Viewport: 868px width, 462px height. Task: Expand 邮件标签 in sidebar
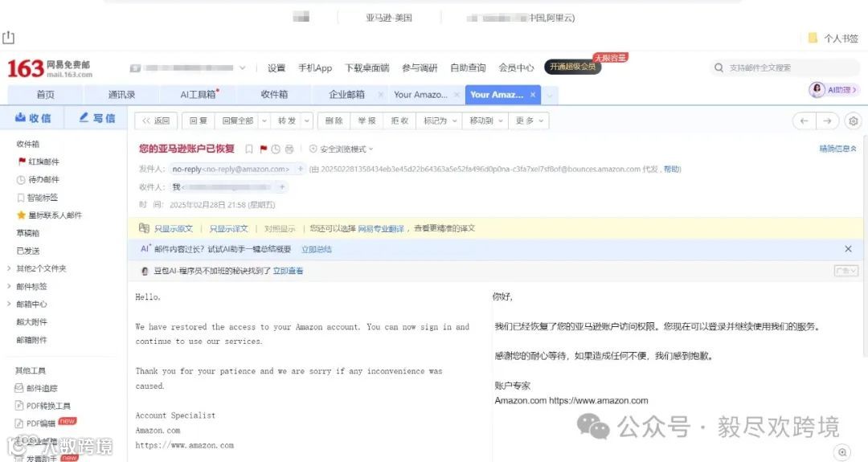[x=9, y=286]
